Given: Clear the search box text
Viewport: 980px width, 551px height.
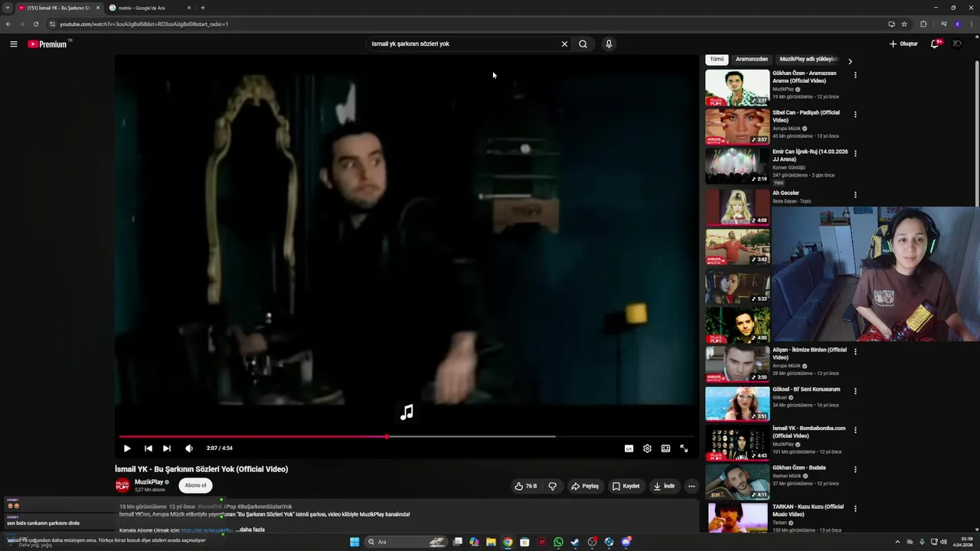Looking at the screenshot, I should pos(564,44).
